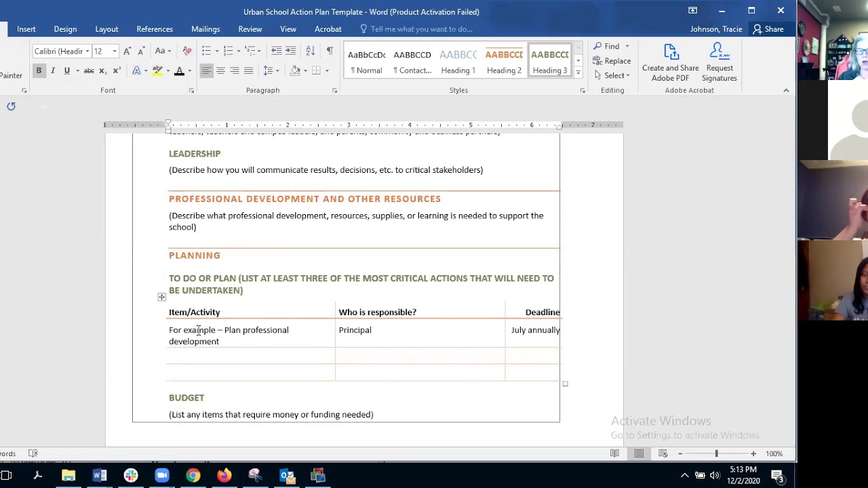This screenshot has height=488, width=868.
Task: Click the Share button
Action: coord(768,29)
